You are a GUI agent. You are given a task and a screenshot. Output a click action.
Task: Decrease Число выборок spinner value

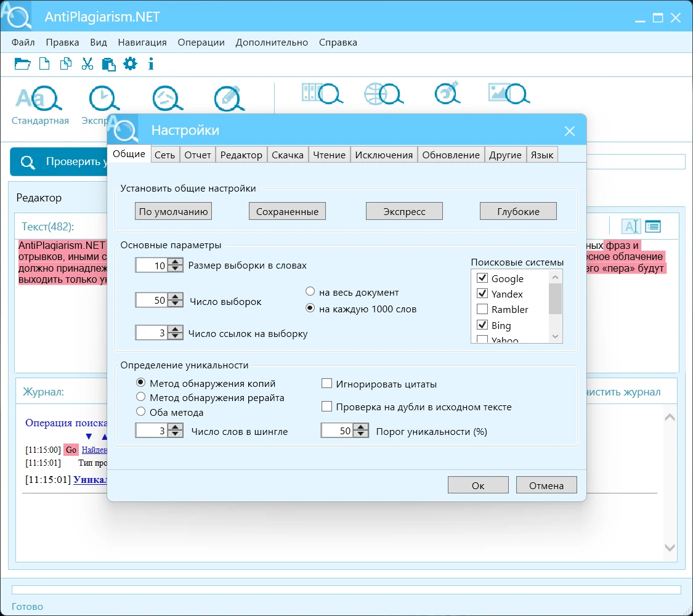point(176,303)
